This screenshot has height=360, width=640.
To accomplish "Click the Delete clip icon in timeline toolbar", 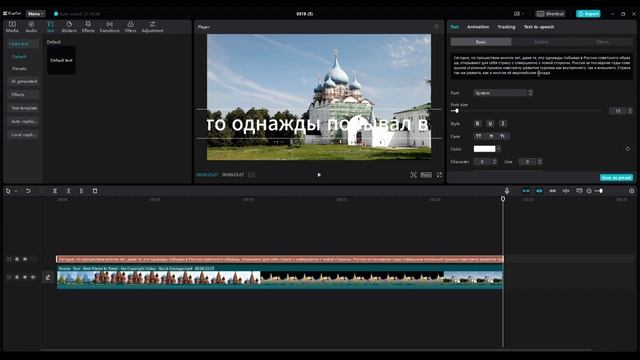I will 95,191.
